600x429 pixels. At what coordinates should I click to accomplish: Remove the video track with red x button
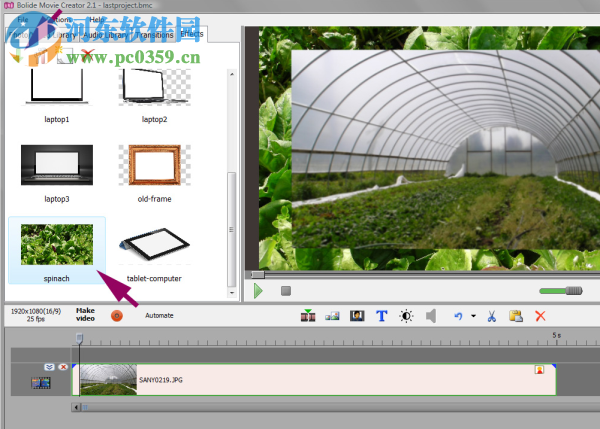pos(63,367)
